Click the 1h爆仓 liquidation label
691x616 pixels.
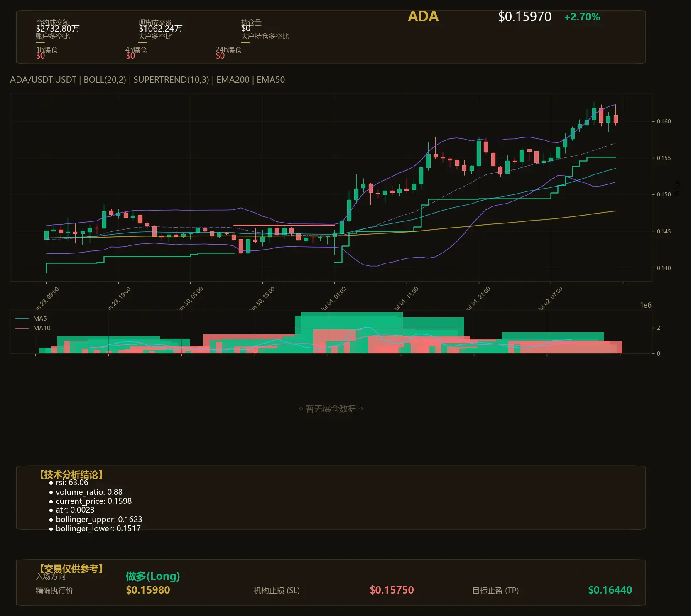tap(47, 50)
